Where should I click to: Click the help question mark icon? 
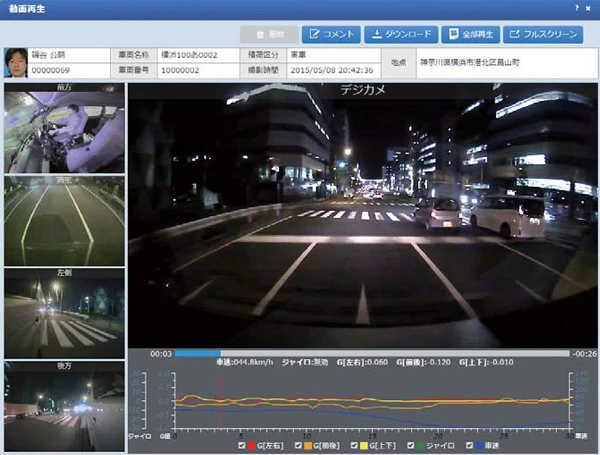point(575,7)
